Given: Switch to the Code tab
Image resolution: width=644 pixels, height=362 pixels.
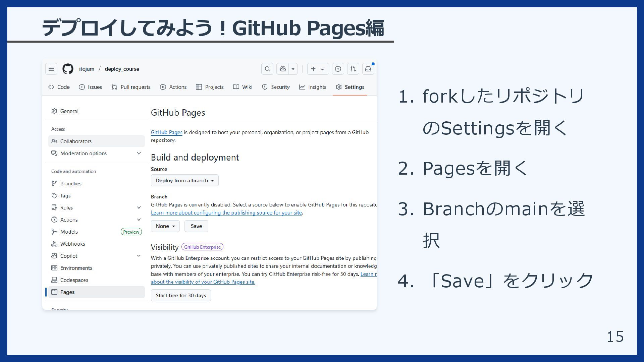Looking at the screenshot, I should [x=59, y=87].
